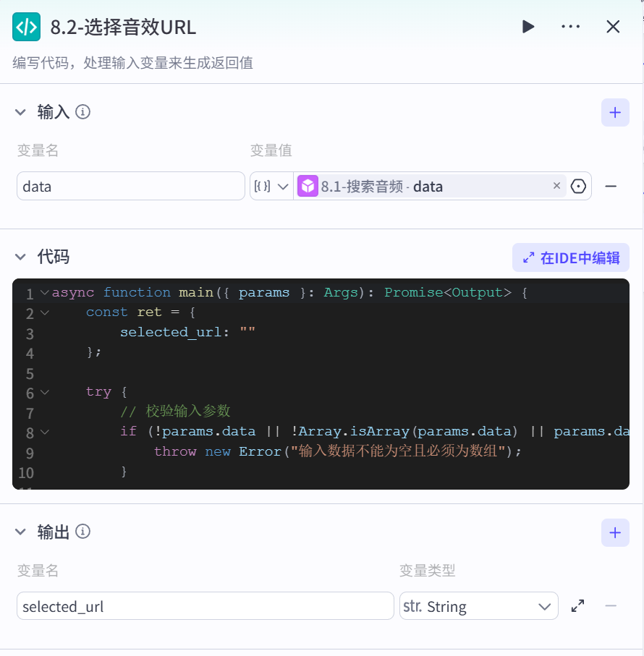Collapse the 代码 section
The width and height of the screenshot is (644, 656).
coord(20,257)
